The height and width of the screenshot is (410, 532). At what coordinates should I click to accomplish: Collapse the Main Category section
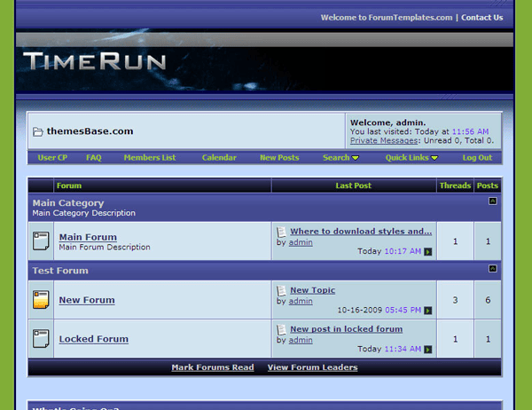click(x=493, y=201)
